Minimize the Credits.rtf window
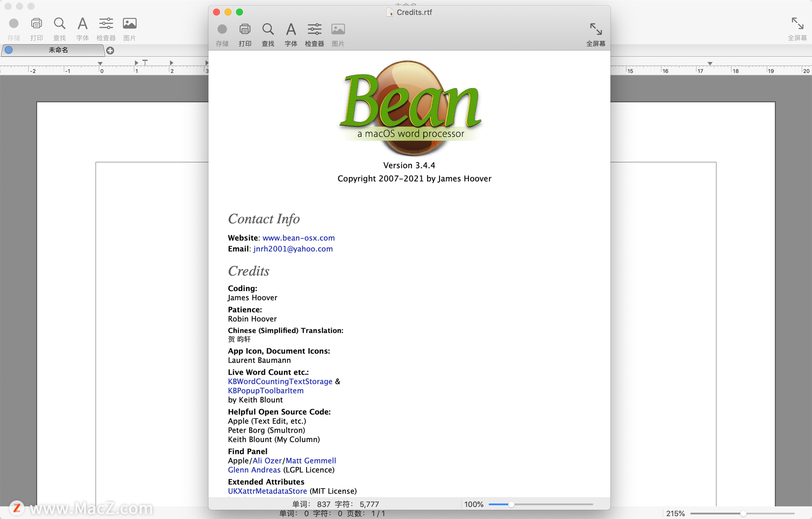812x519 pixels. (x=228, y=12)
